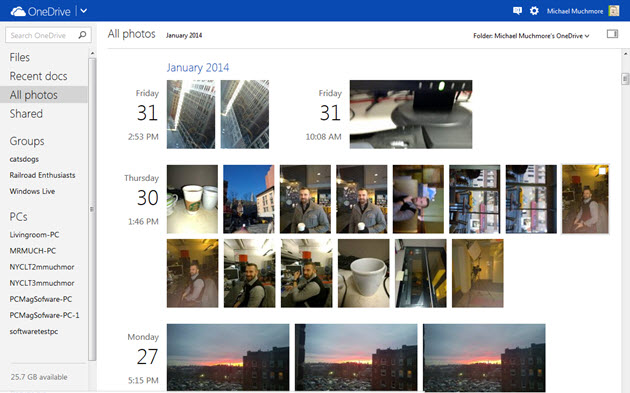Open MRMUCH-PC
The width and height of the screenshot is (630, 393).
pos(33,251)
